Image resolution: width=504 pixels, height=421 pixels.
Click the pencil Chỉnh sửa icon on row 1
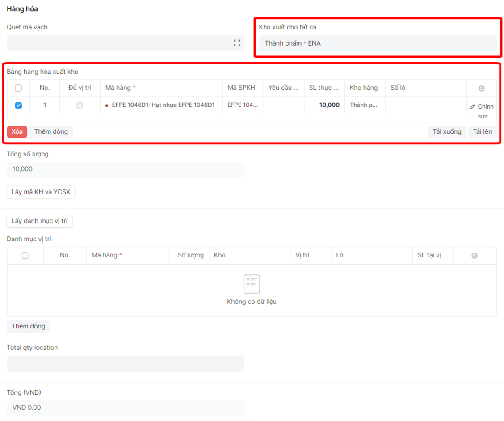click(473, 107)
